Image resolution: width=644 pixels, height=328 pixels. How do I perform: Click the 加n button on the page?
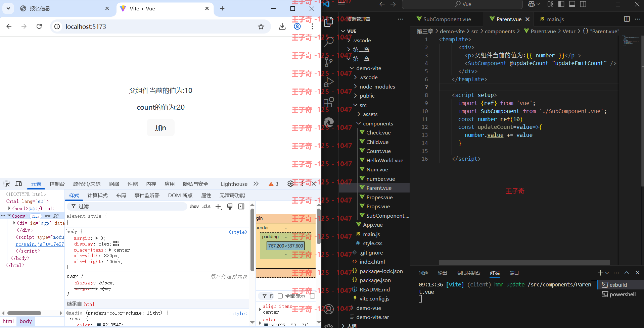click(160, 128)
